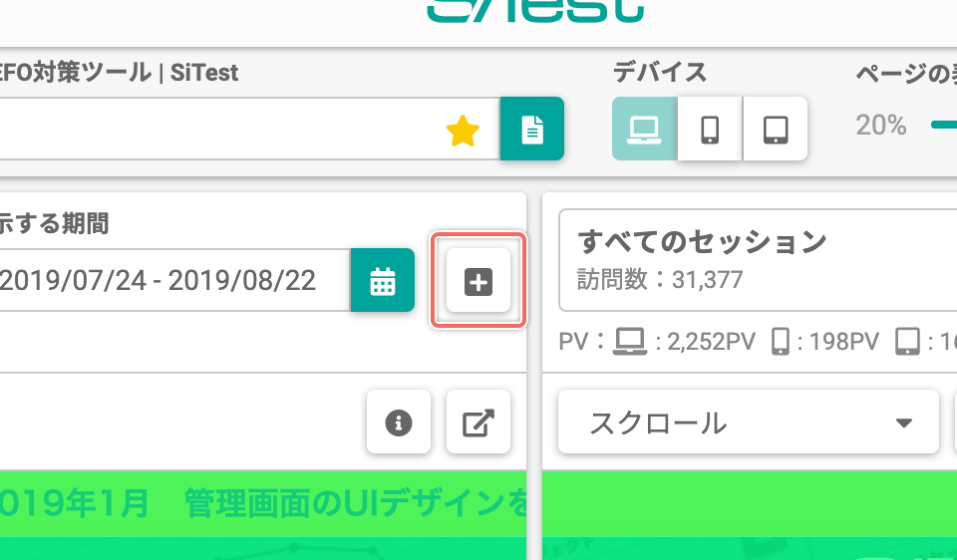The width and height of the screenshot is (957, 560).
Task: Click the デバイス label
Action: (x=660, y=73)
